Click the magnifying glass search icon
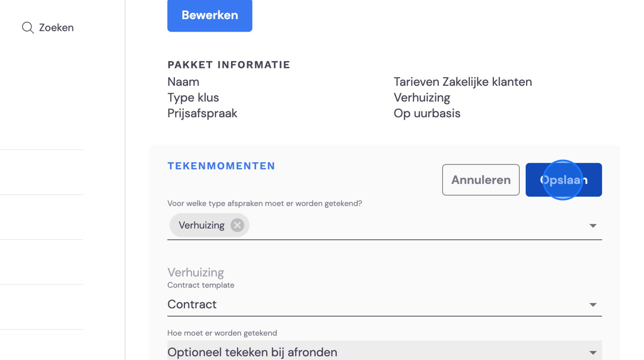Image resolution: width=644 pixels, height=360 pixels. click(x=28, y=28)
